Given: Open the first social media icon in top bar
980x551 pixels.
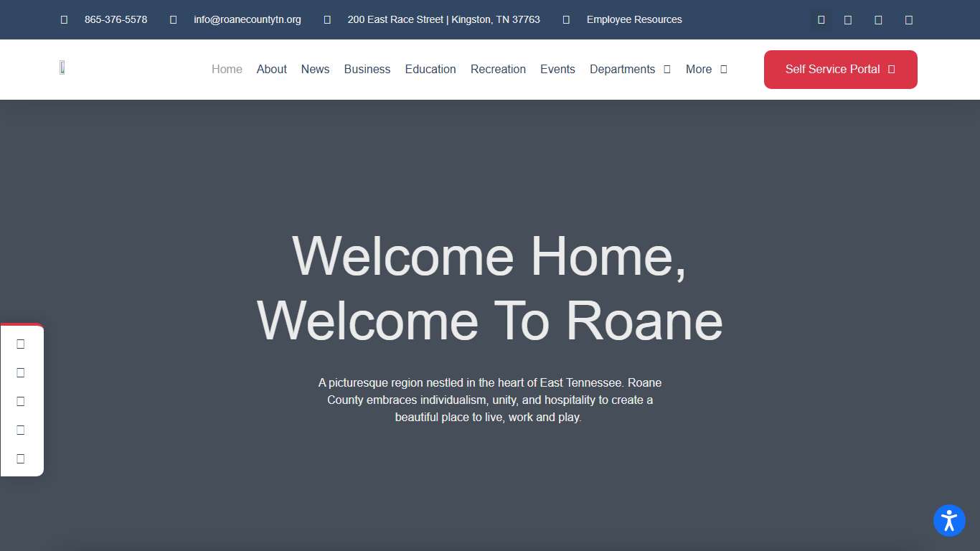Looking at the screenshot, I should (x=821, y=19).
